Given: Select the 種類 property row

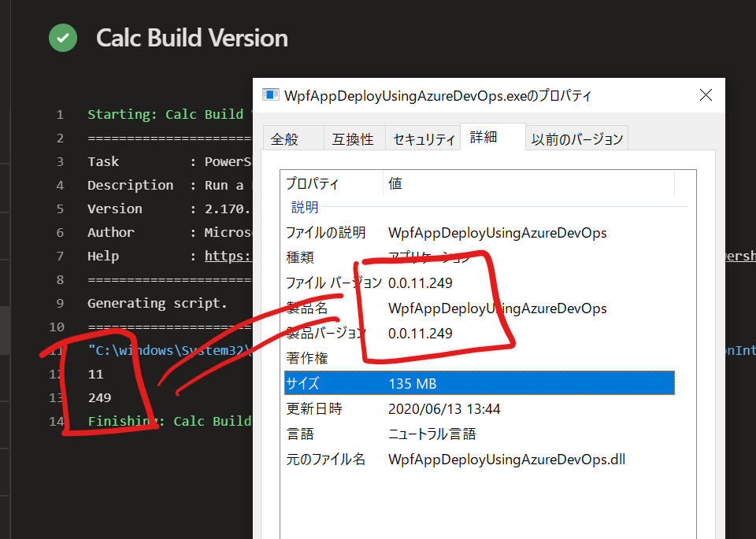Looking at the screenshot, I should 480,257.
